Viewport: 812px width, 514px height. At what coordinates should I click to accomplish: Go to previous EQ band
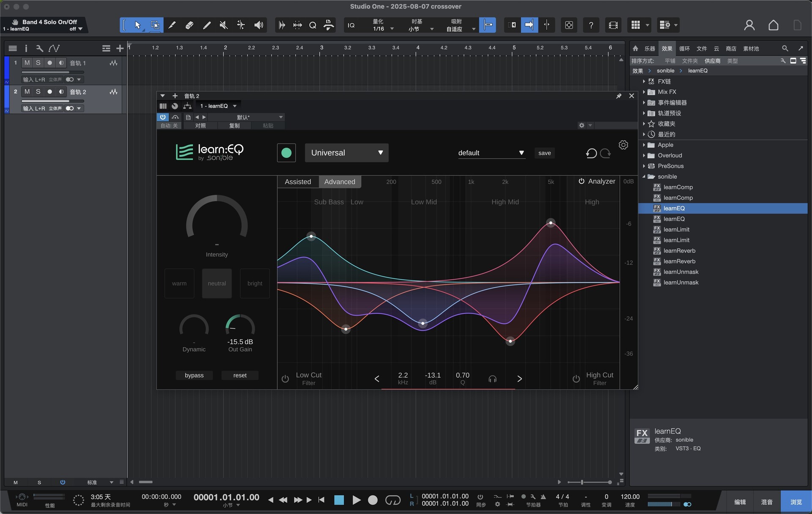[x=377, y=379]
